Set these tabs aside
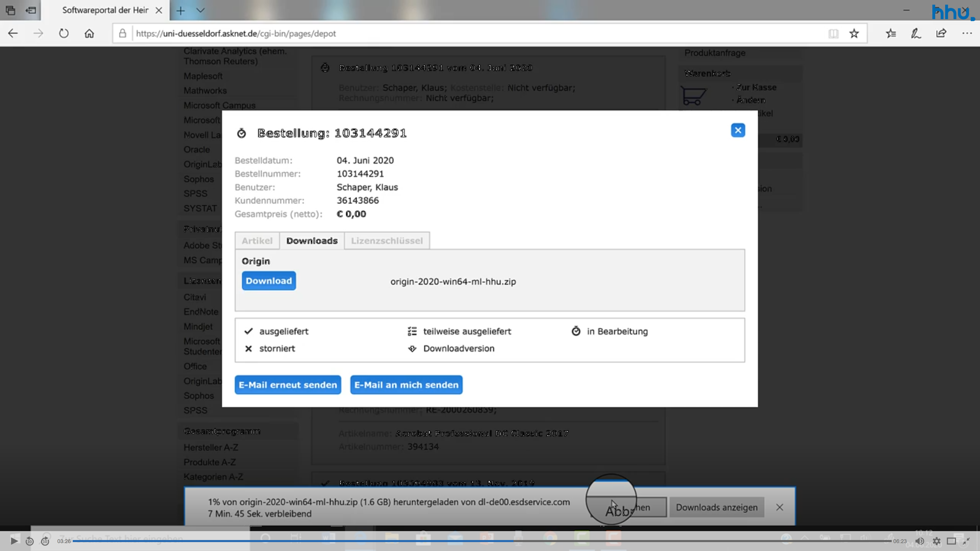This screenshot has height=551, width=980. point(31,11)
